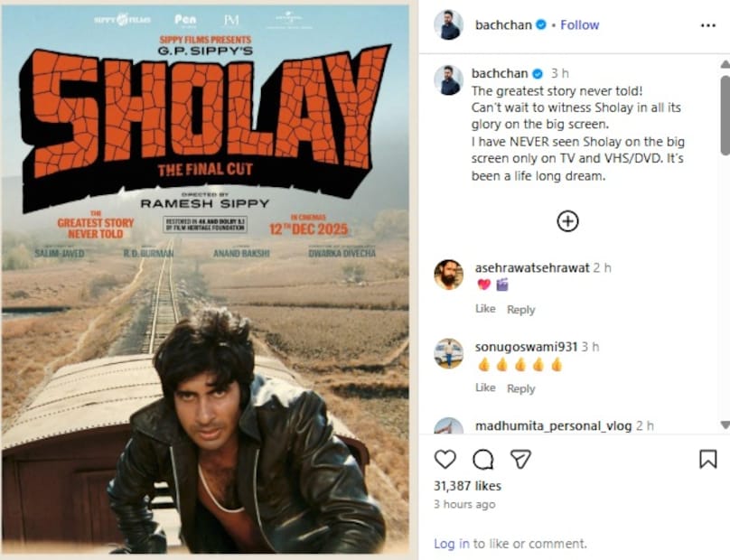The height and width of the screenshot is (560, 730).
Task: Save the post with the bookmark icon
Action: [707, 459]
